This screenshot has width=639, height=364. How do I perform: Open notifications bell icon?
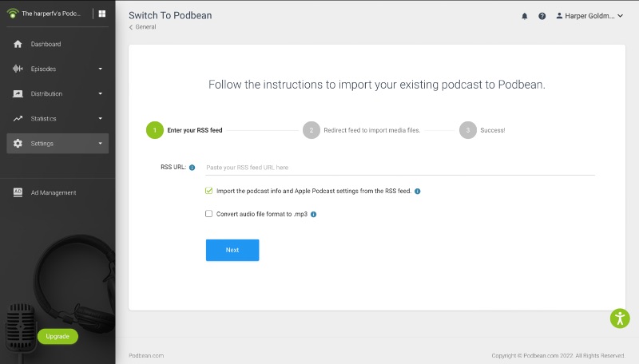[525, 16]
